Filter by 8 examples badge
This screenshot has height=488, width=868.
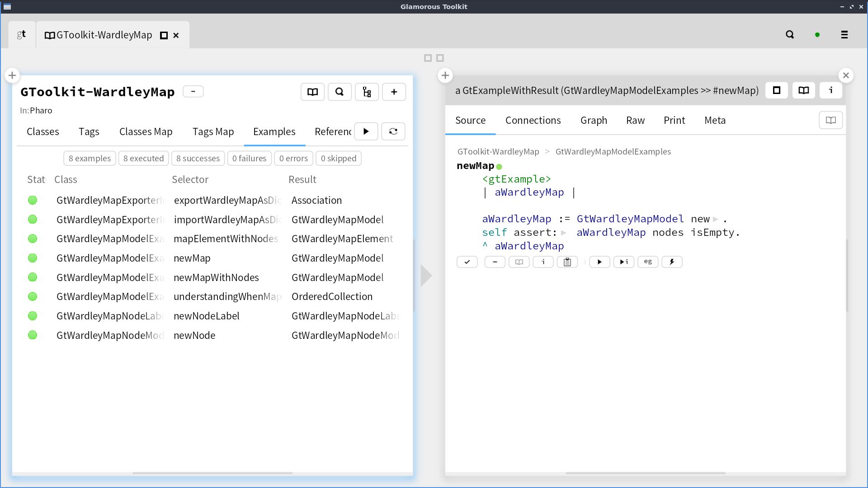90,159
